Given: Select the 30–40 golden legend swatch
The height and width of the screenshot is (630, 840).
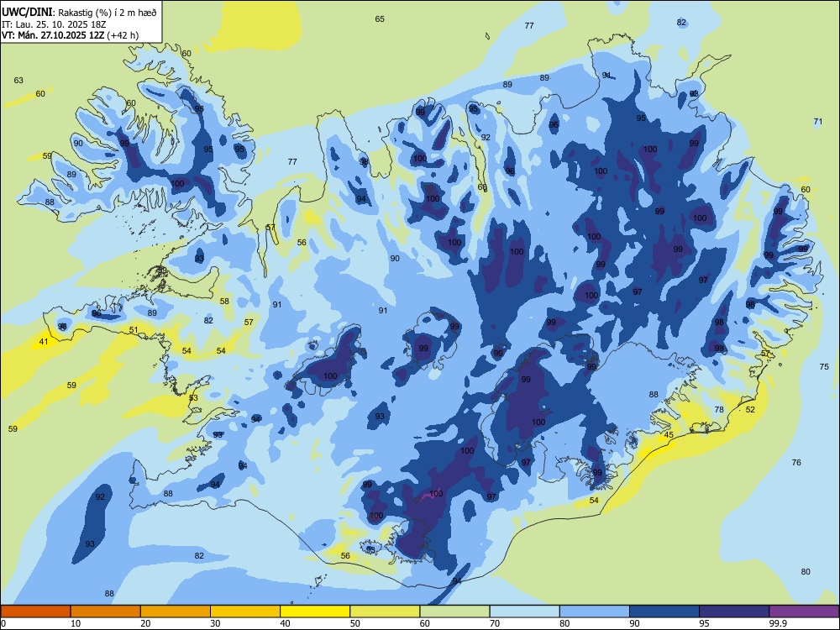Looking at the screenshot, I should 245,612.
